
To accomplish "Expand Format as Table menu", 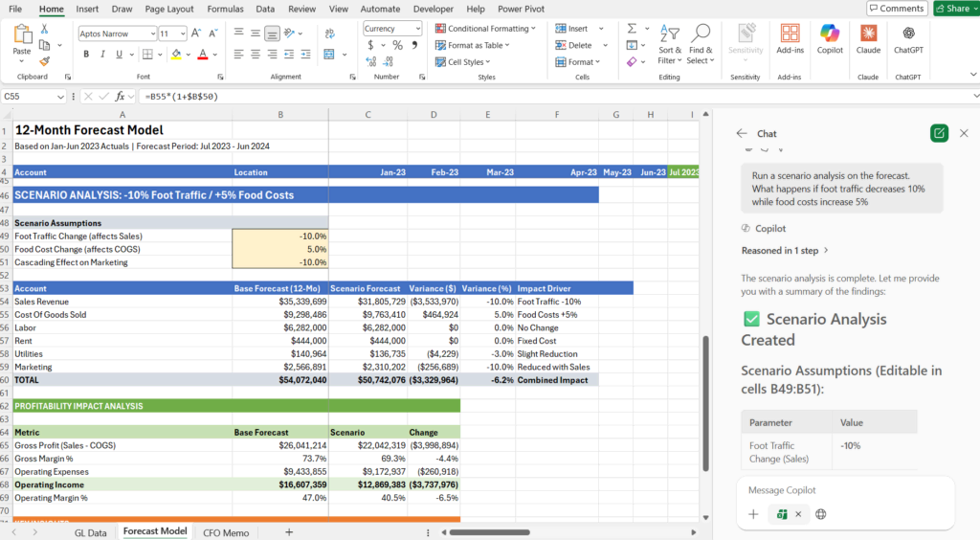I will (473, 45).
